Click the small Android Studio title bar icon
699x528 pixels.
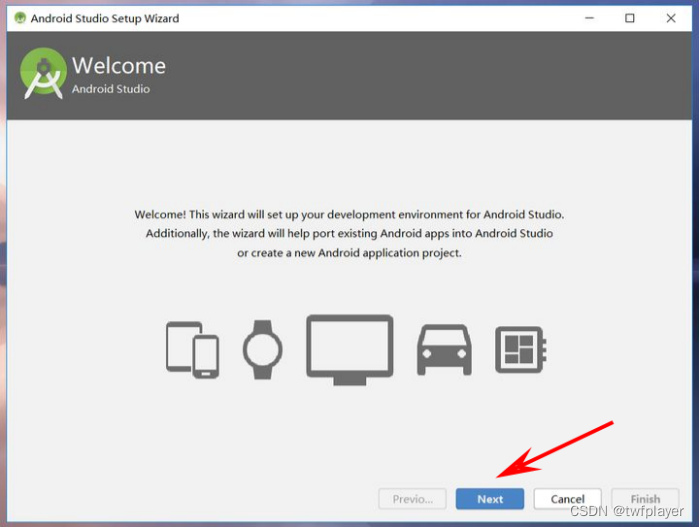pos(20,18)
